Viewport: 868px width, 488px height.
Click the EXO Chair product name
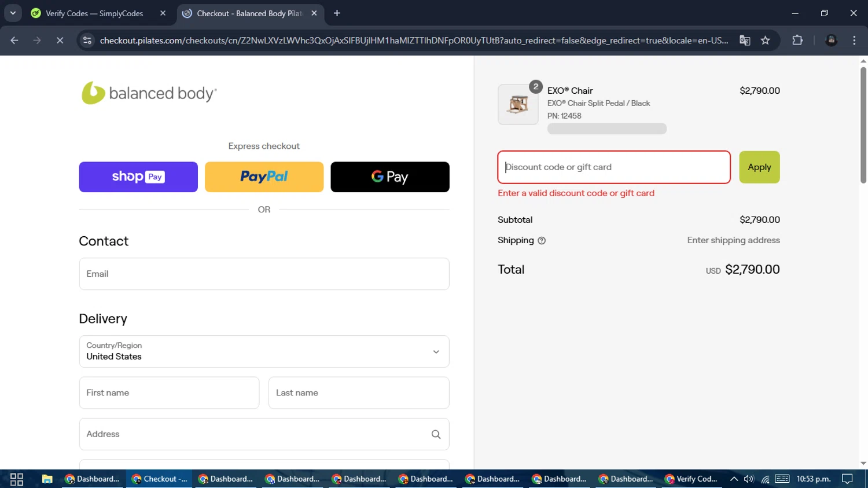570,91
